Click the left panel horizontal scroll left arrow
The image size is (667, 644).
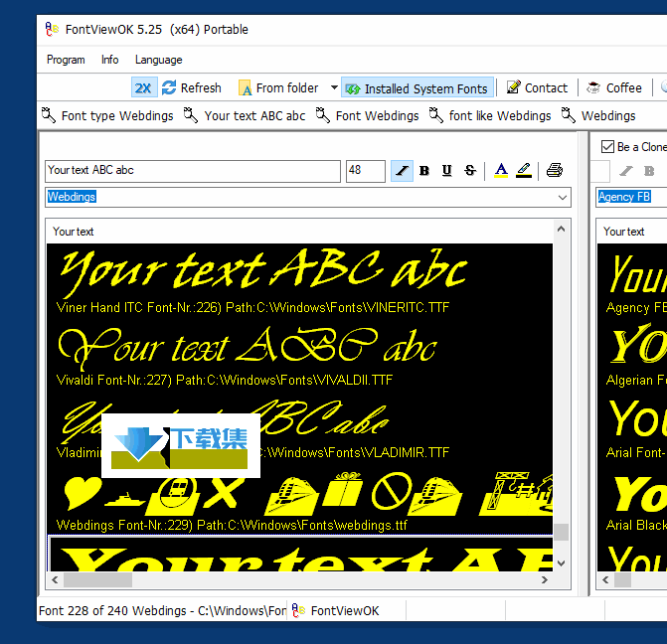(x=55, y=579)
